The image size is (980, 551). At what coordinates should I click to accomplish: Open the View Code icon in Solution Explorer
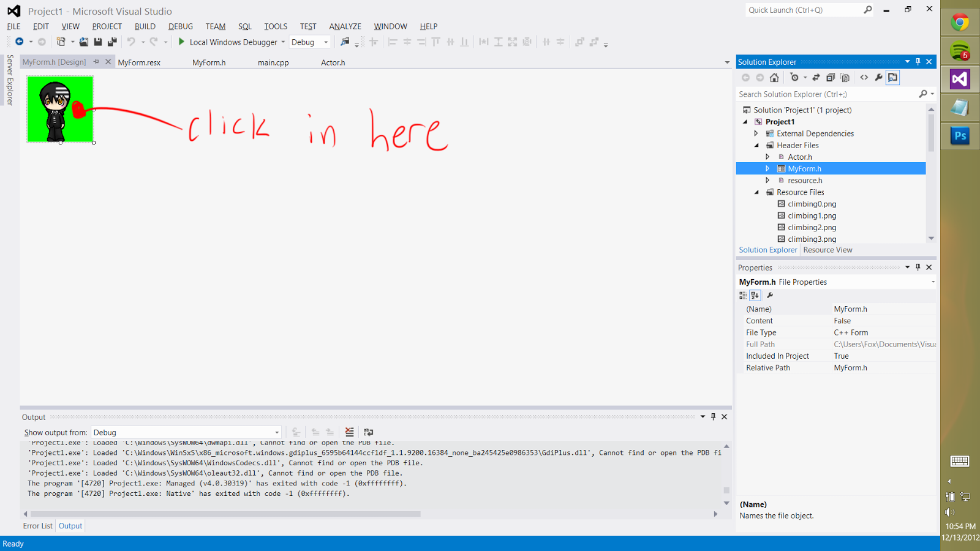click(864, 77)
